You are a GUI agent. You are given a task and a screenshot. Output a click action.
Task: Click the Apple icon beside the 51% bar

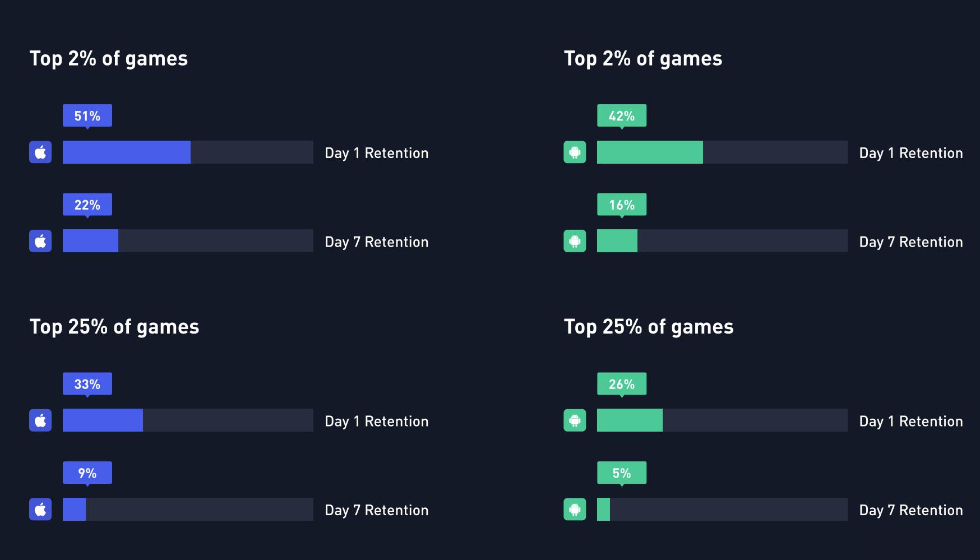pyautogui.click(x=40, y=152)
